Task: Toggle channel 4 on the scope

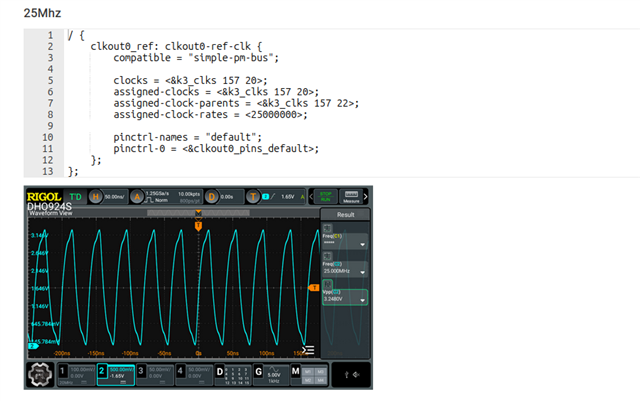Action: pyautogui.click(x=194, y=375)
